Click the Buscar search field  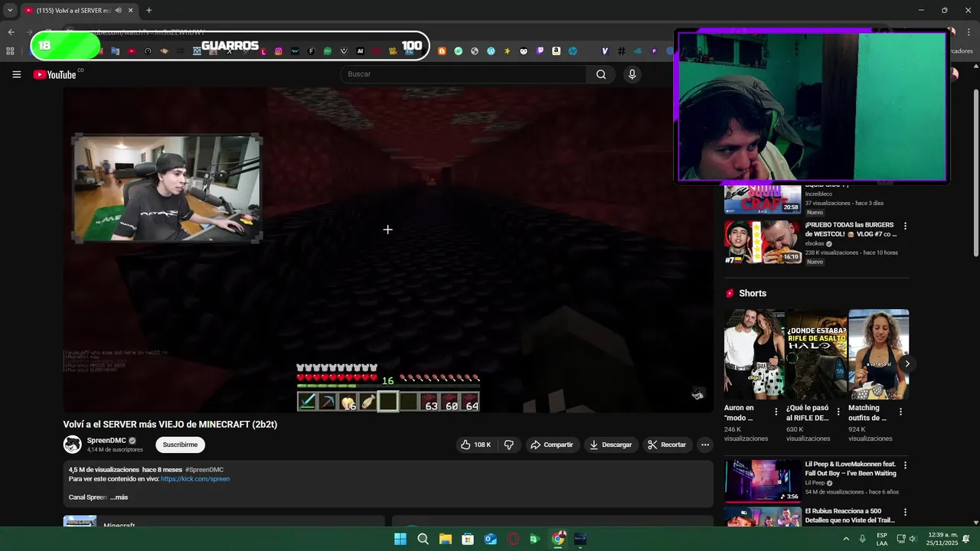pos(463,74)
